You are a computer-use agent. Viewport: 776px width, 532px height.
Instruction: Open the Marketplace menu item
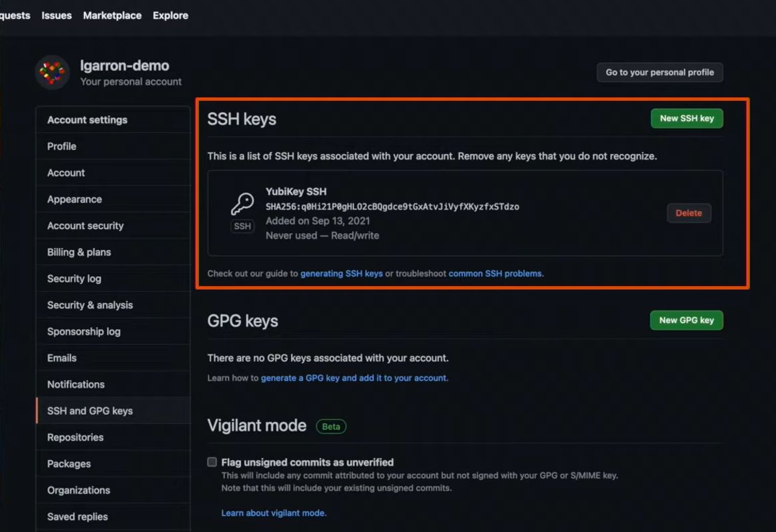pyautogui.click(x=112, y=15)
